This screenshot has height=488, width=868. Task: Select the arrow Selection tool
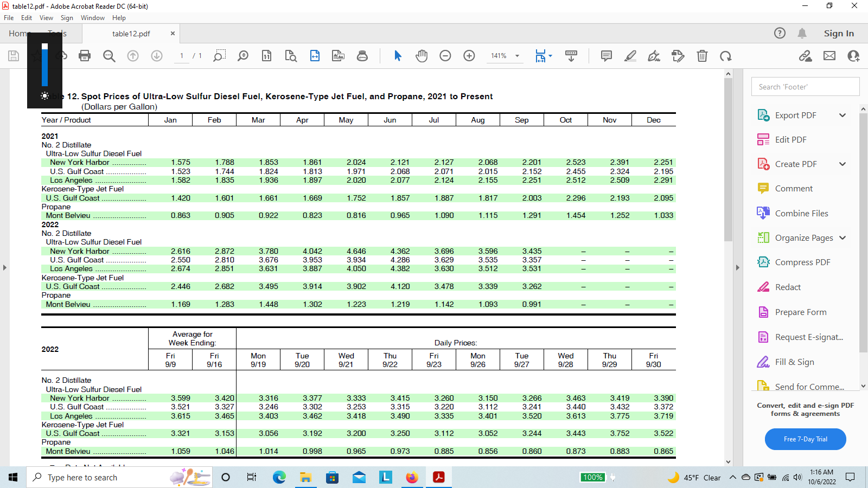point(398,56)
